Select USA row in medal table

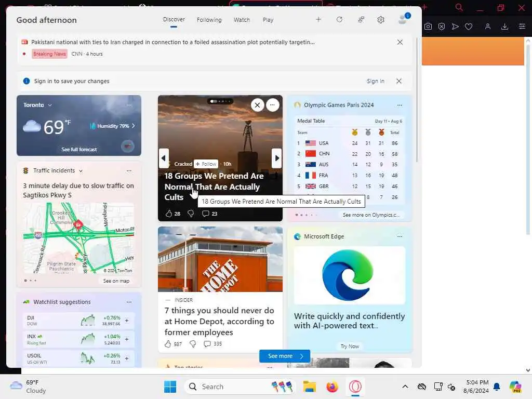pos(350,143)
